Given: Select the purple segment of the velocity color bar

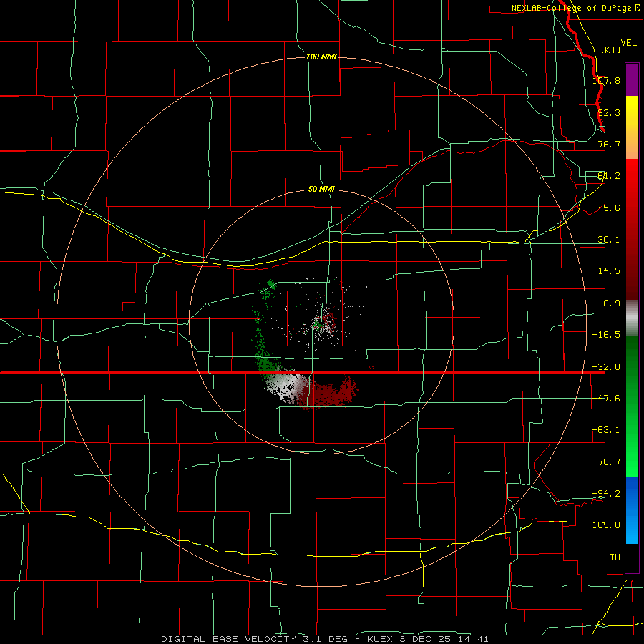Looking at the screenshot, I should point(632,80).
